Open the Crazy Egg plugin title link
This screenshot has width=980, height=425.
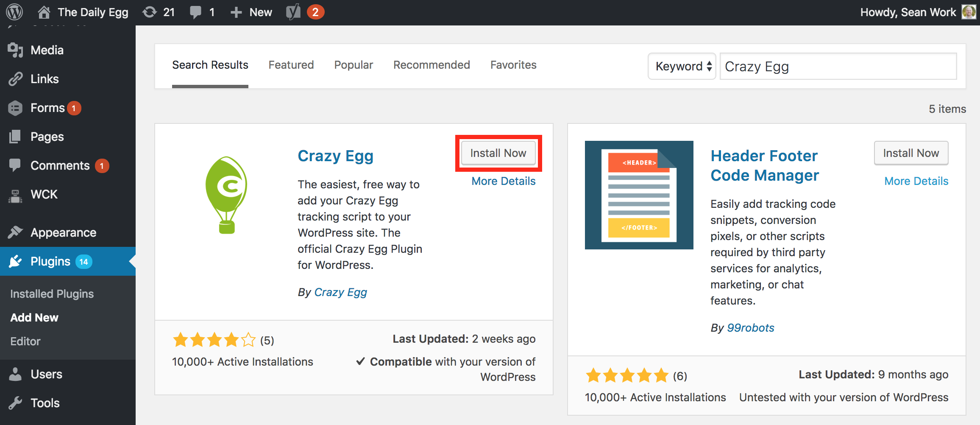coord(336,156)
